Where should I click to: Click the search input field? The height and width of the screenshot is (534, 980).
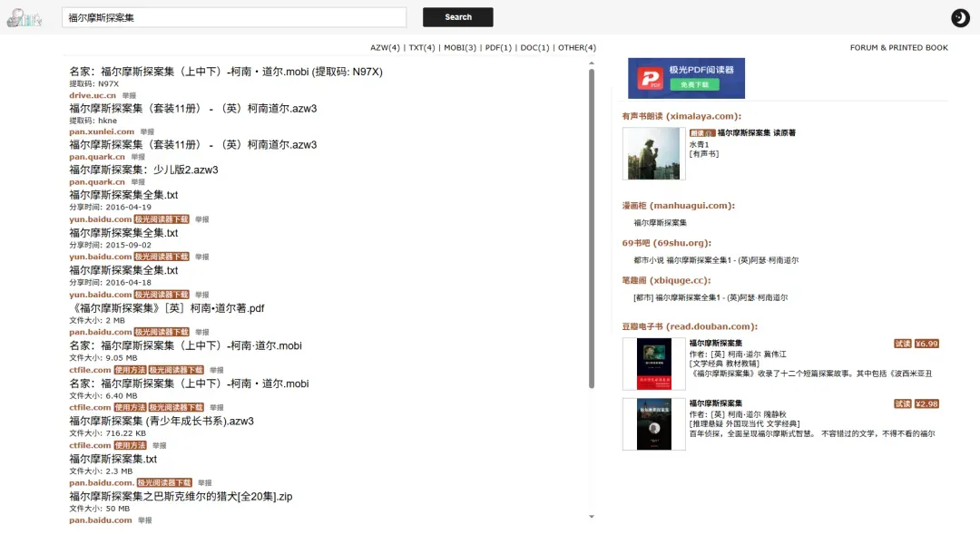tap(234, 17)
